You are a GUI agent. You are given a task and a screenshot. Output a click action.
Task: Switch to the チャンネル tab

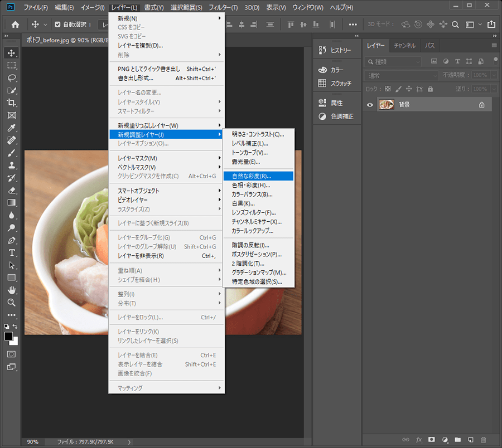(x=404, y=46)
